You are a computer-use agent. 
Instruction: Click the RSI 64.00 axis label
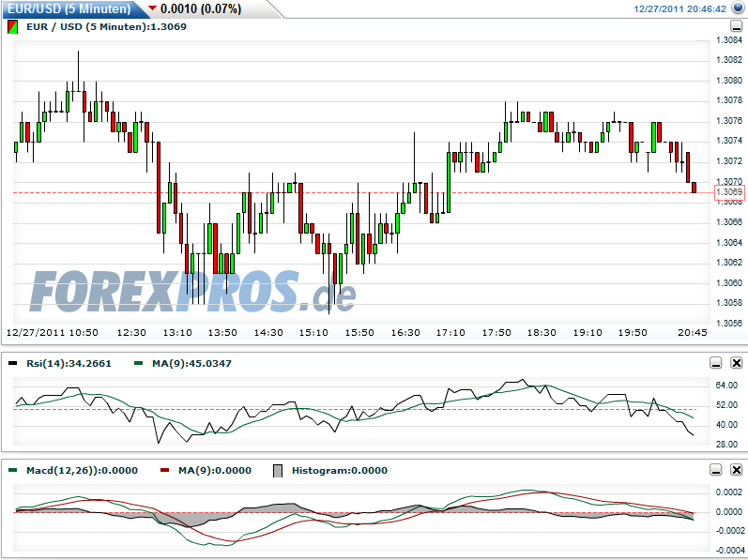point(726,386)
